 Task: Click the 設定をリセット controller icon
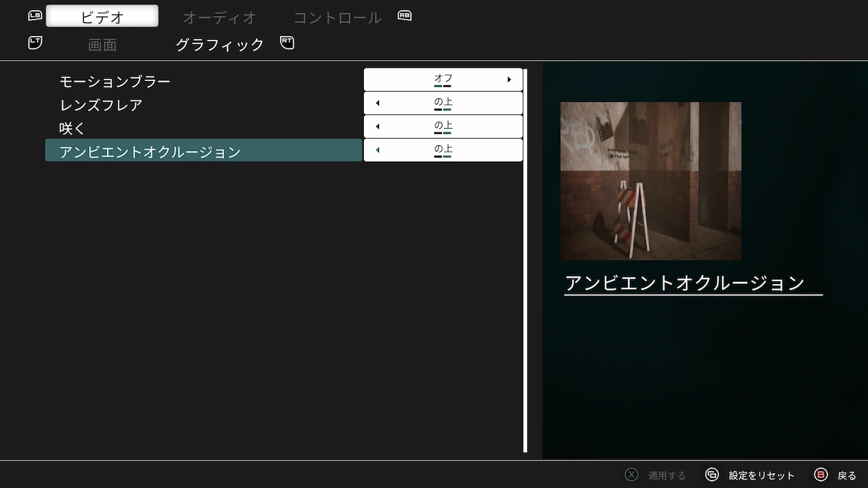(712, 475)
